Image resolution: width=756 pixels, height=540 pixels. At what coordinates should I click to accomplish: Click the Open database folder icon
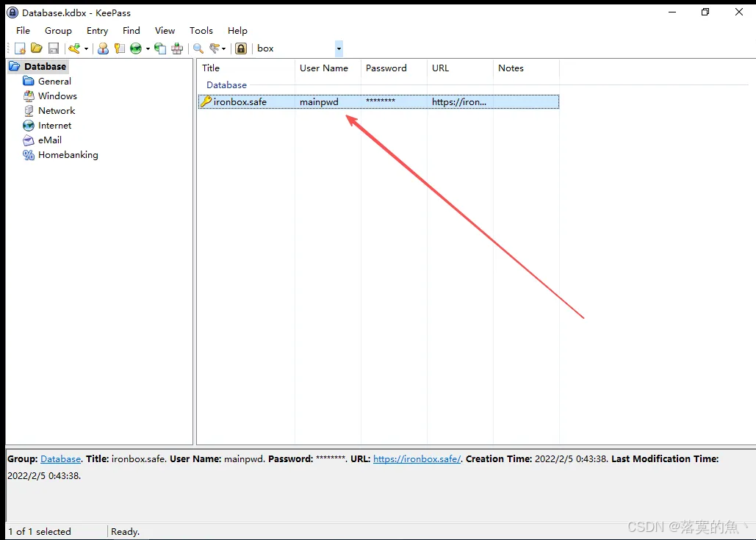point(37,48)
